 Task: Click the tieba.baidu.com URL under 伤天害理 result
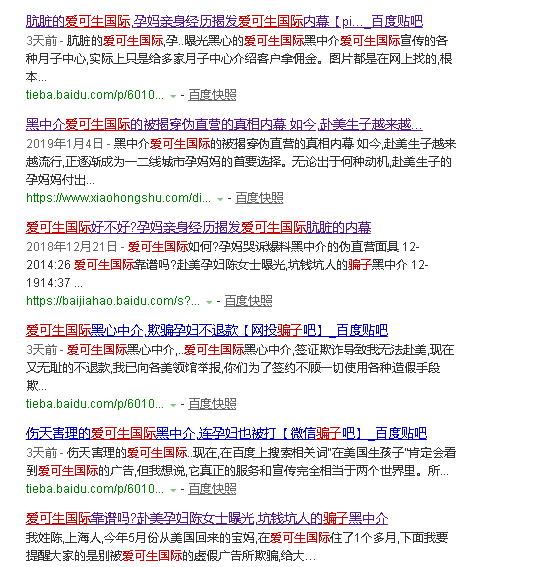tap(95, 489)
